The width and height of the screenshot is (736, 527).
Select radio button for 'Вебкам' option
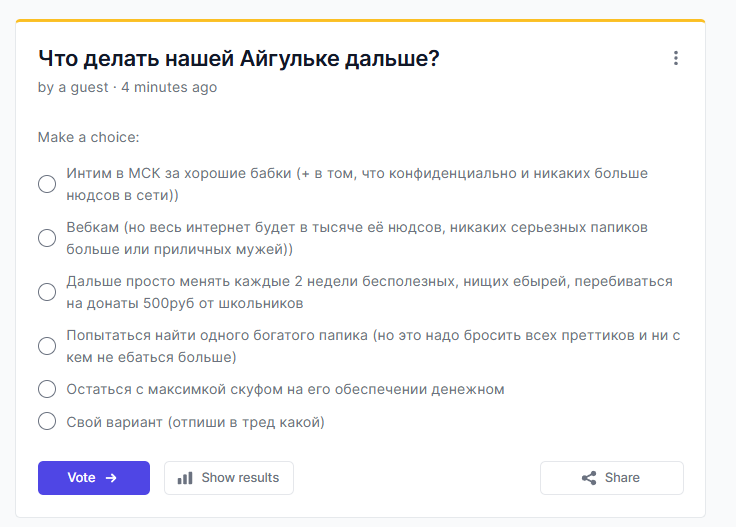click(x=47, y=238)
